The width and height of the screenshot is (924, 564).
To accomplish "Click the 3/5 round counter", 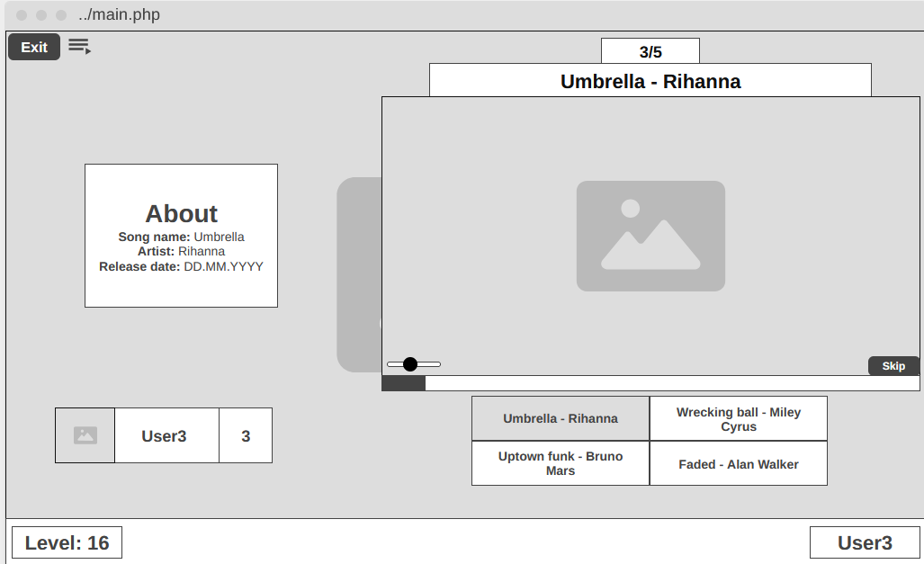I will pyautogui.click(x=650, y=51).
